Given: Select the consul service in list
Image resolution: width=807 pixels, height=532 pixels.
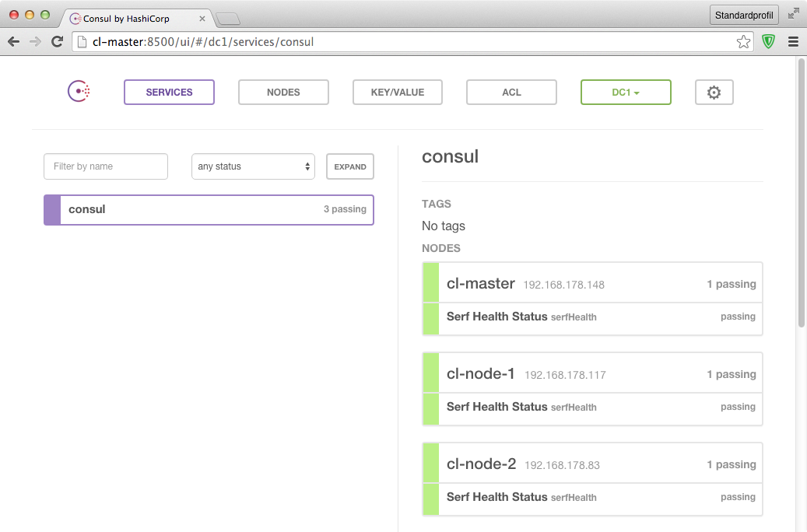Looking at the screenshot, I should (x=209, y=210).
